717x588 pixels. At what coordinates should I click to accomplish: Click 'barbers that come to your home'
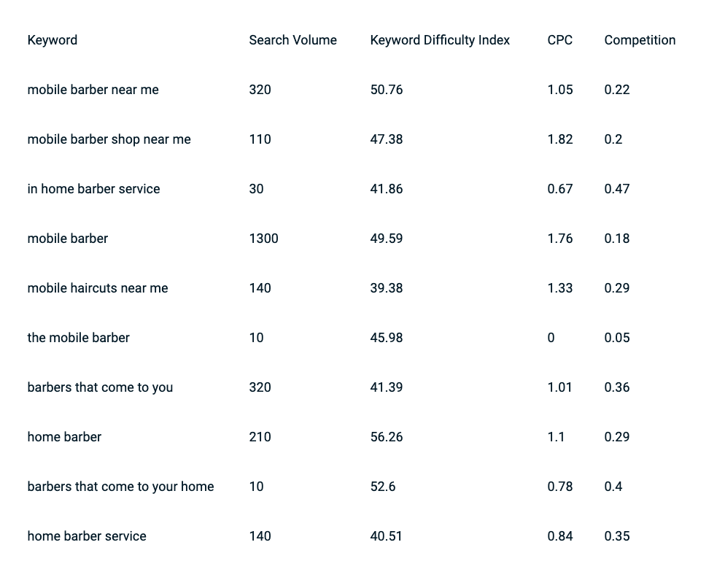click(x=121, y=487)
